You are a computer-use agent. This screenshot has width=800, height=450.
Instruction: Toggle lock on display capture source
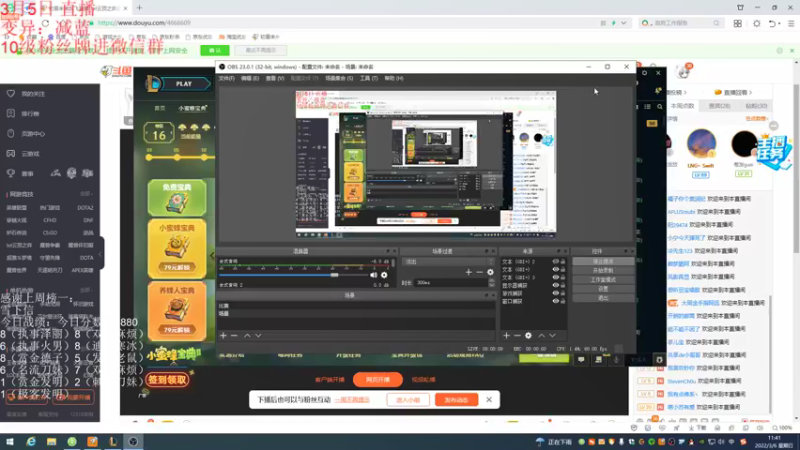point(563,285)
